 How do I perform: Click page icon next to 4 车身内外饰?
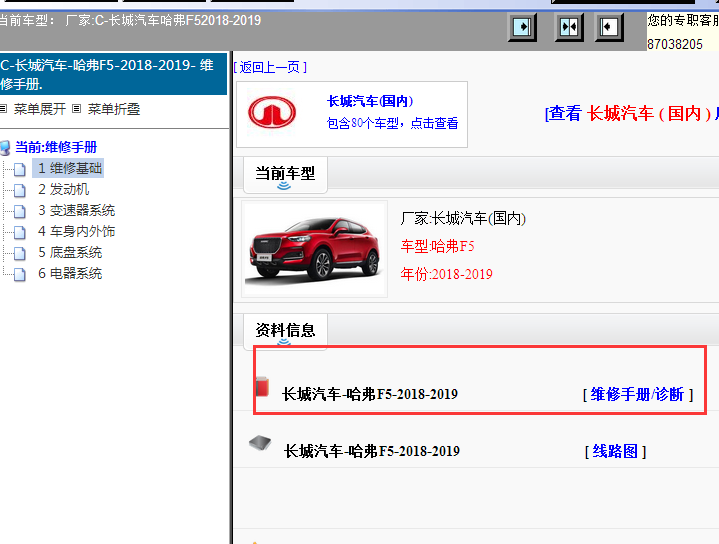[x=20, y=232]
